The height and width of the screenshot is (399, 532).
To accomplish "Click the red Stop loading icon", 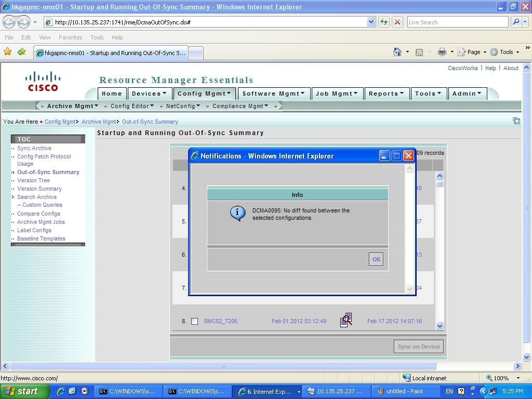I will (397, 22).
